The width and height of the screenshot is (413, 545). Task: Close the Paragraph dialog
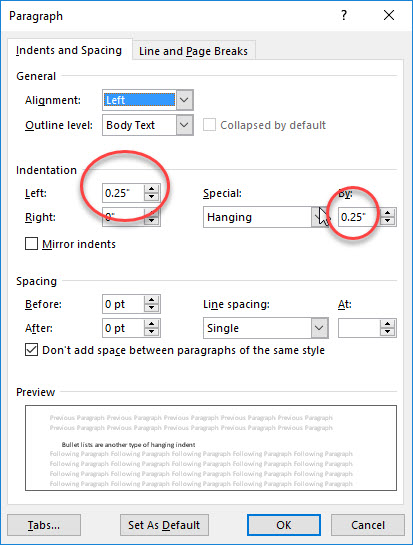(x=389, y=15)
